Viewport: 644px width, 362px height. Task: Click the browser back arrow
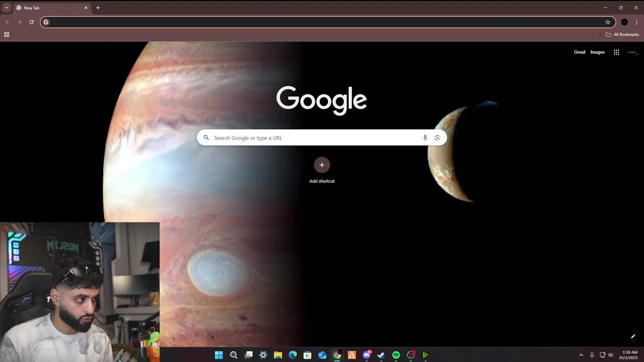7,22
